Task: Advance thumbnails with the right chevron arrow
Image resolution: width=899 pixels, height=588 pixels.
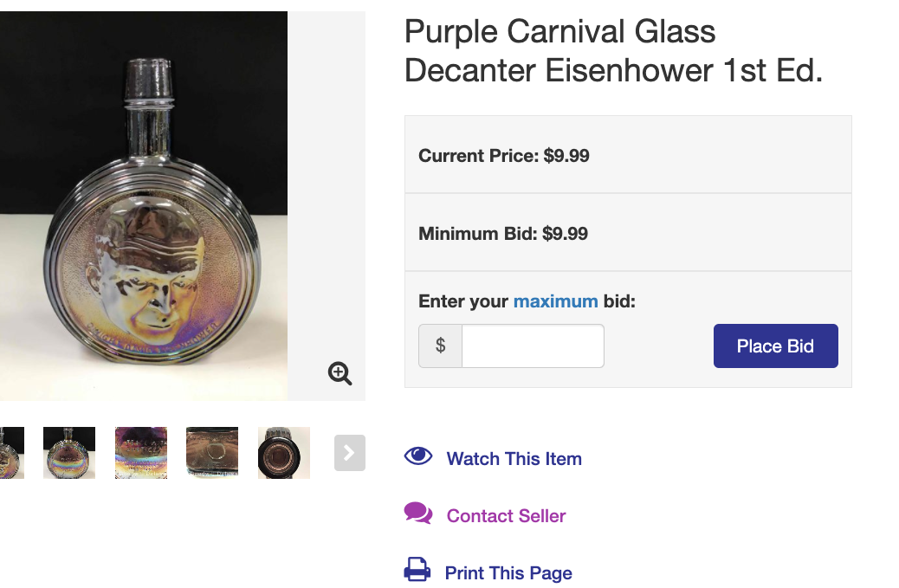Action: click(350, 453)
